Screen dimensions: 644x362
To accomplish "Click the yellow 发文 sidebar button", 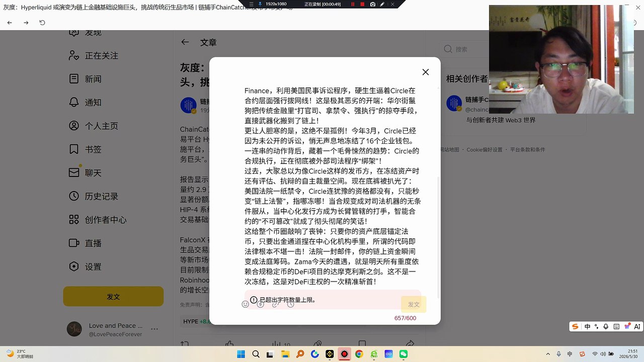I will [x=113, y=297].
